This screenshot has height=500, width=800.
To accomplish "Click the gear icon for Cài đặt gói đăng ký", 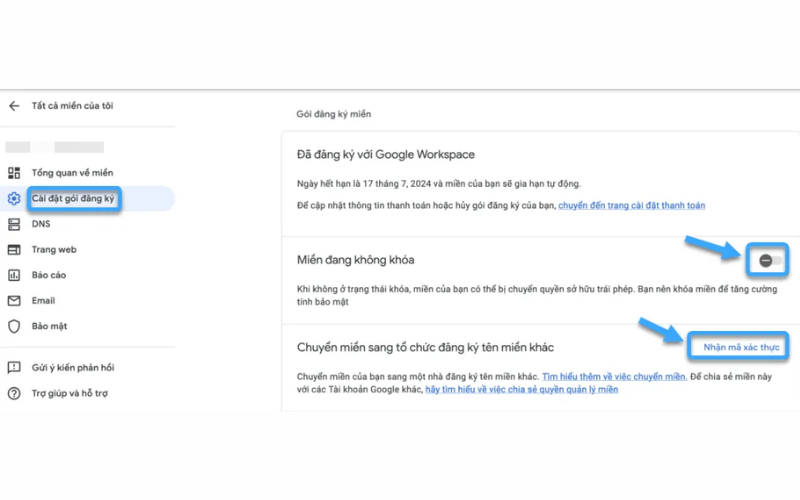I will coord(14,199).
